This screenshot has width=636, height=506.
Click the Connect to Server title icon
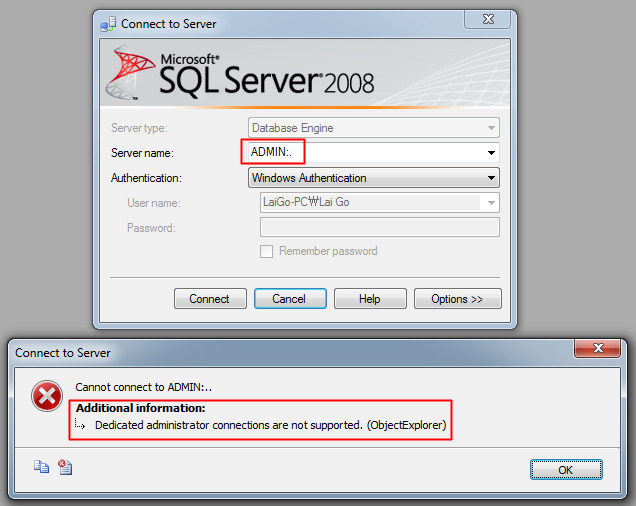[108, 24]
